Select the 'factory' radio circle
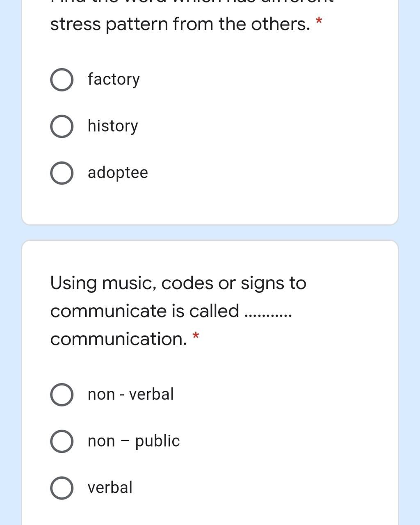This screenshot has height=525, width=420. click(62, 80)
